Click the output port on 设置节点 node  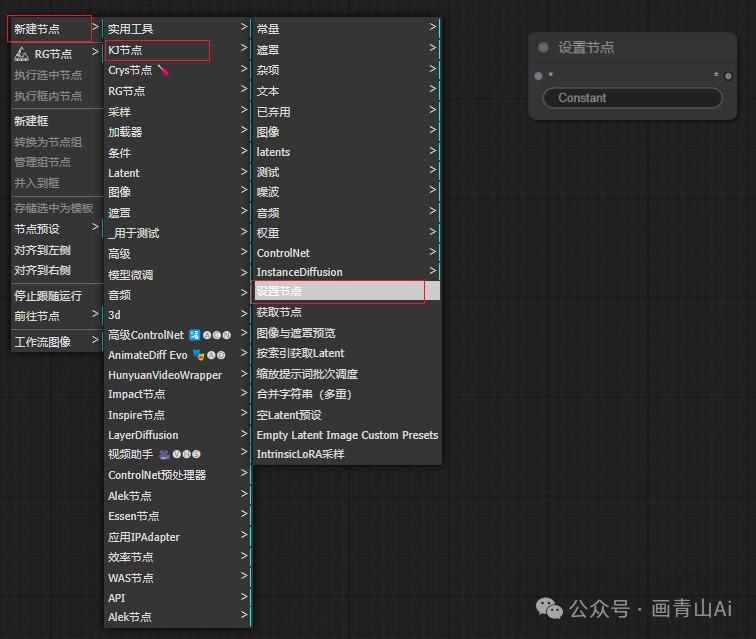pyautogui.click(x=728, y=76)
